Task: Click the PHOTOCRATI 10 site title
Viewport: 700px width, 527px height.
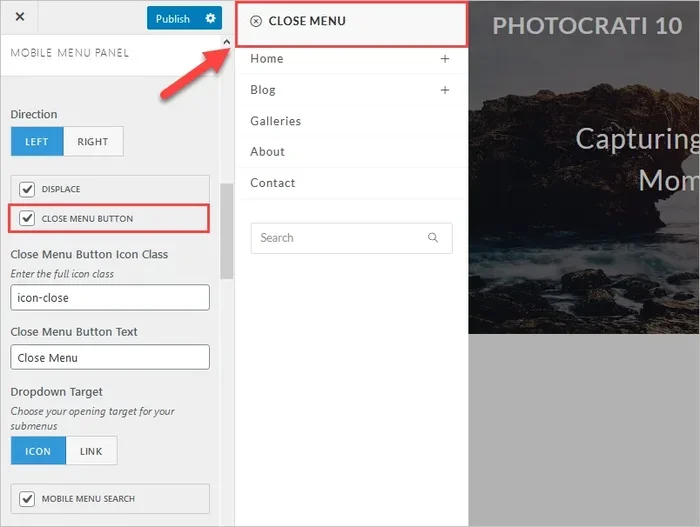Action: pyautogui.click(x=587, y=25)
